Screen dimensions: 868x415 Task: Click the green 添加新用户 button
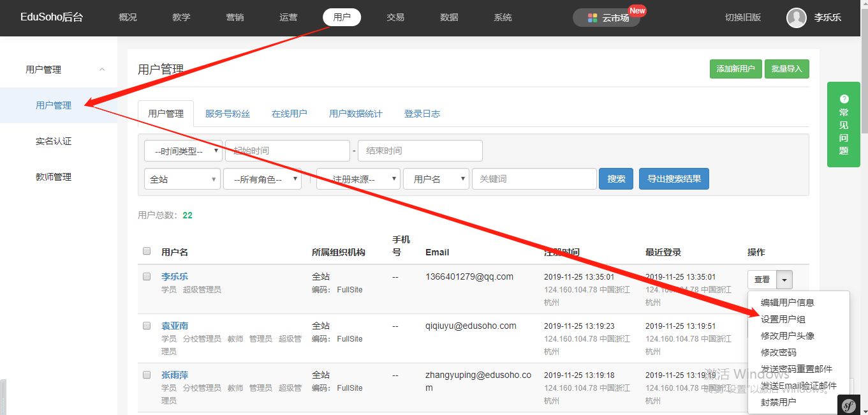735,69
